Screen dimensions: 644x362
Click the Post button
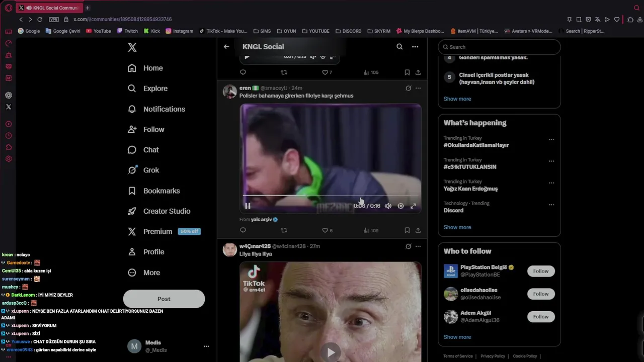[164, 299]
